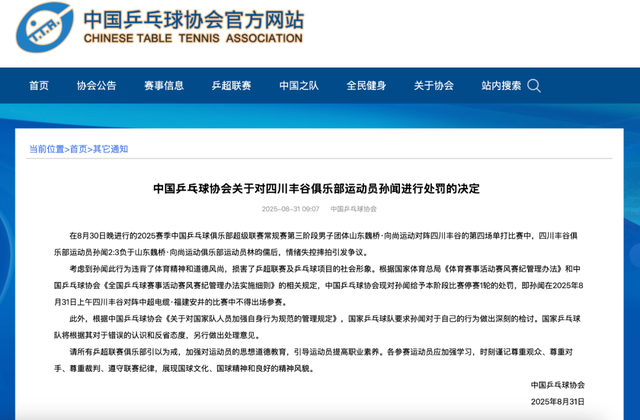The width and height of the screenshot is (640, 420).
Task: Open the 协会公告 navigation item
Action: click(x=97, y=86)
